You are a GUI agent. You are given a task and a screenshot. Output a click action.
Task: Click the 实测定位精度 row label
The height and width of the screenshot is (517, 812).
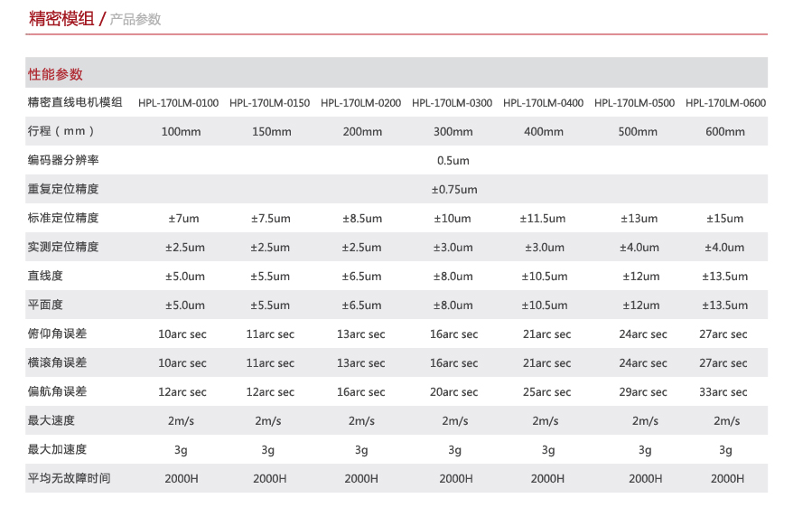click(x=63, y=247)
